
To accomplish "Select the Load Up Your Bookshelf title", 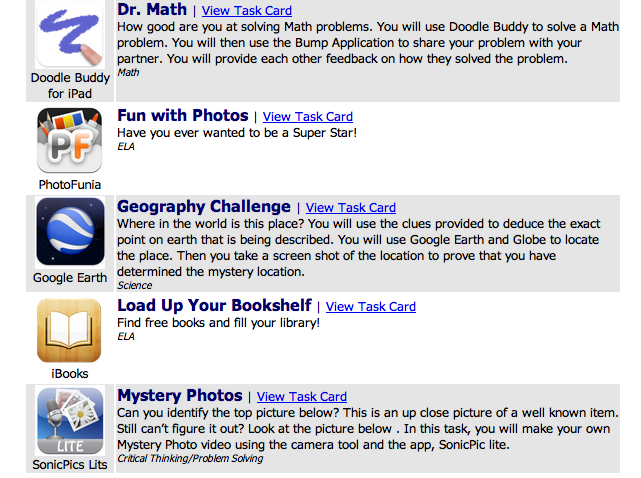I will click(214, 306).
